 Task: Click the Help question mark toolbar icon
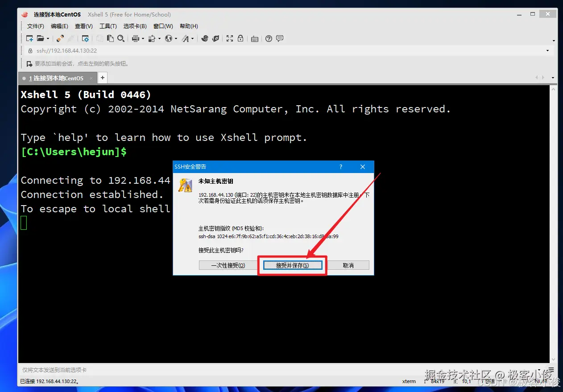269,39
